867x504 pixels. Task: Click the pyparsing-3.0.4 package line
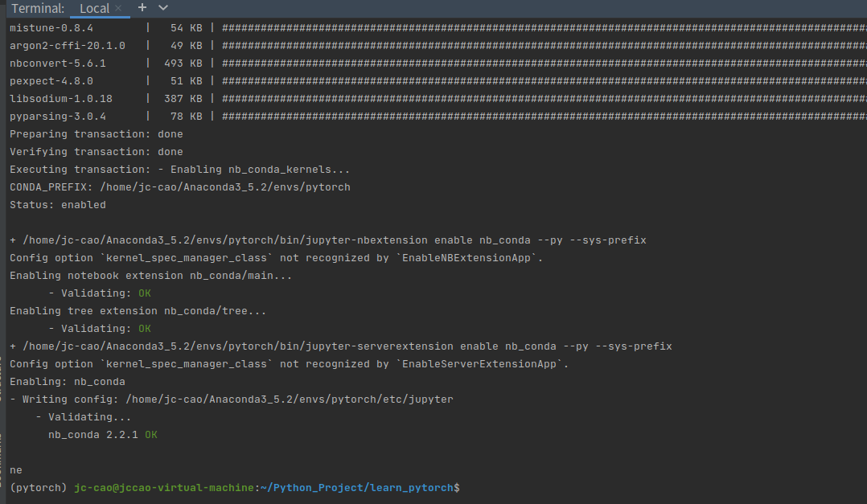438,116
